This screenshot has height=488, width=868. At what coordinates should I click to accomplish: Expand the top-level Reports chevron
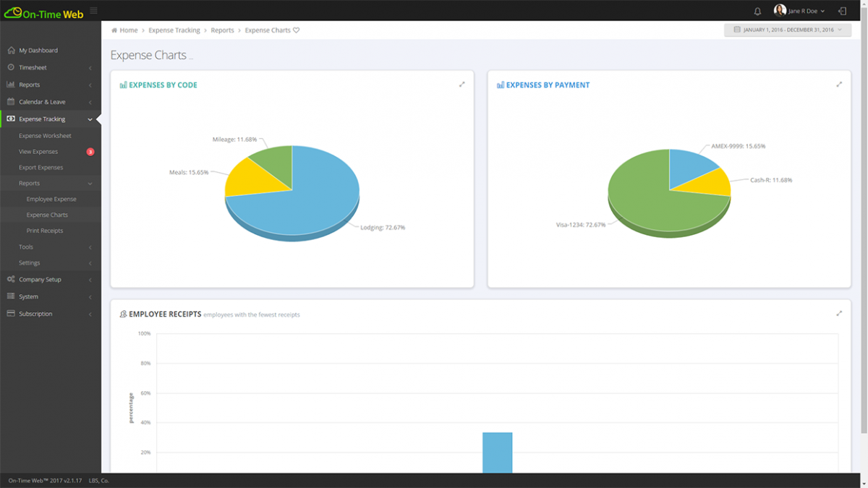click(90, 85)
